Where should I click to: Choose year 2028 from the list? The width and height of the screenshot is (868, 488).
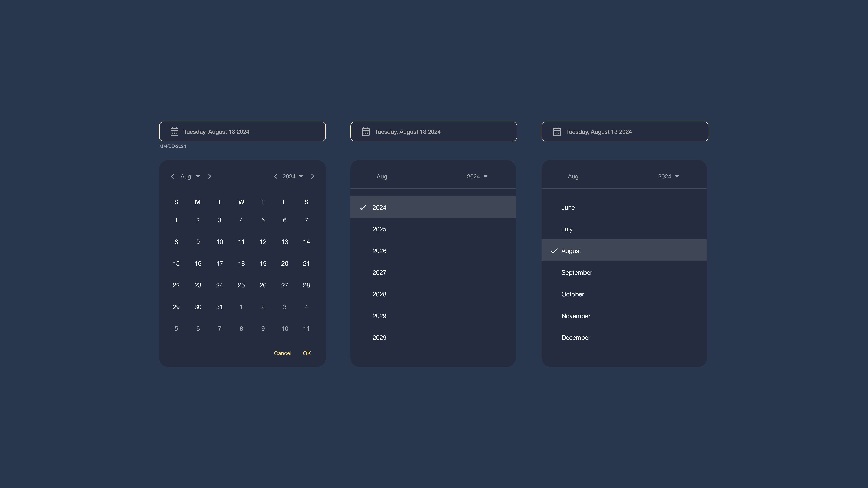(433, 294)
